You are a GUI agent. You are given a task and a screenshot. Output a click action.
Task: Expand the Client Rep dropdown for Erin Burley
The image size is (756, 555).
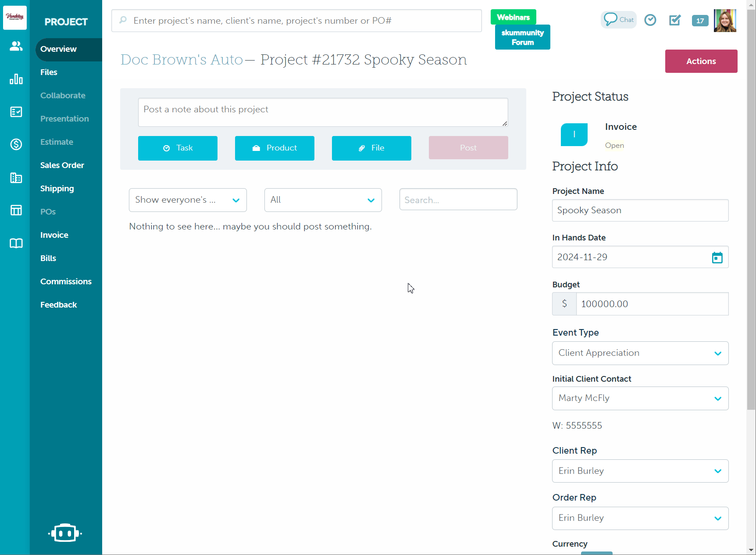[640, 471]
